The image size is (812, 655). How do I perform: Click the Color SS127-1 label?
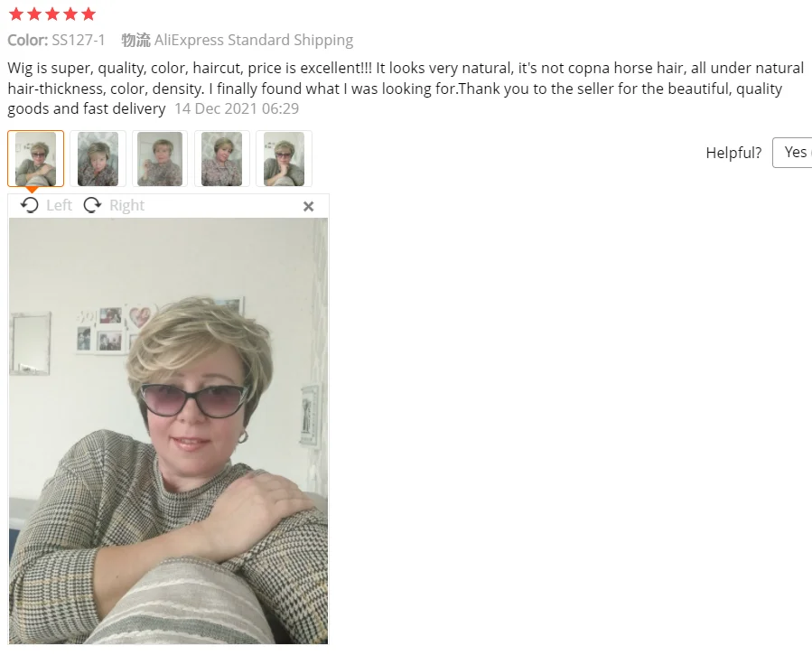[x=56, y=40]
